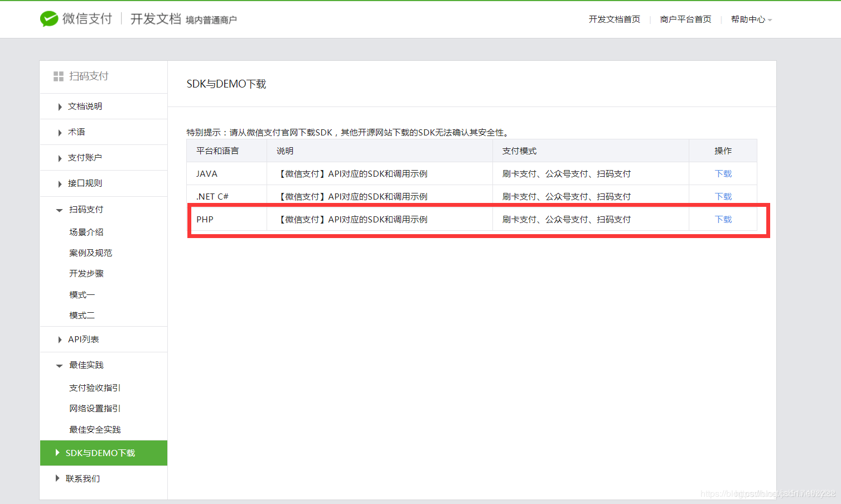
Task: Collapse the 最佳实践 section arrow
Action: point(59,366)
